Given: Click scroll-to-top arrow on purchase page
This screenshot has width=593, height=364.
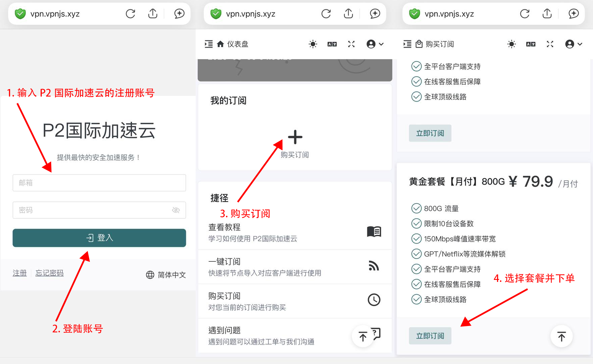Looking at the screenshot, I should (561, 336).
